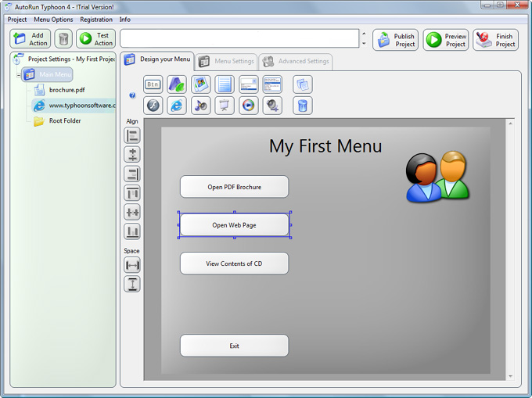Click the Publish Project button
The width and height of the screenshot is (532, 398).
pos(396,40)
